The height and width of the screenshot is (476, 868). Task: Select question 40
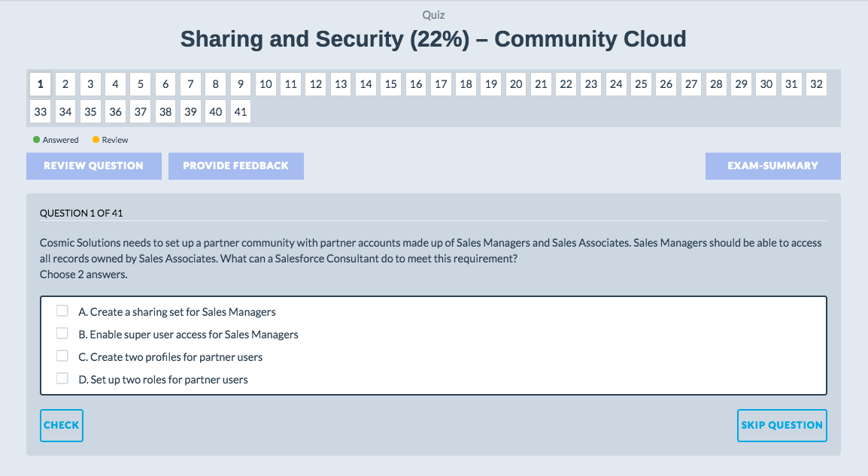215,112
